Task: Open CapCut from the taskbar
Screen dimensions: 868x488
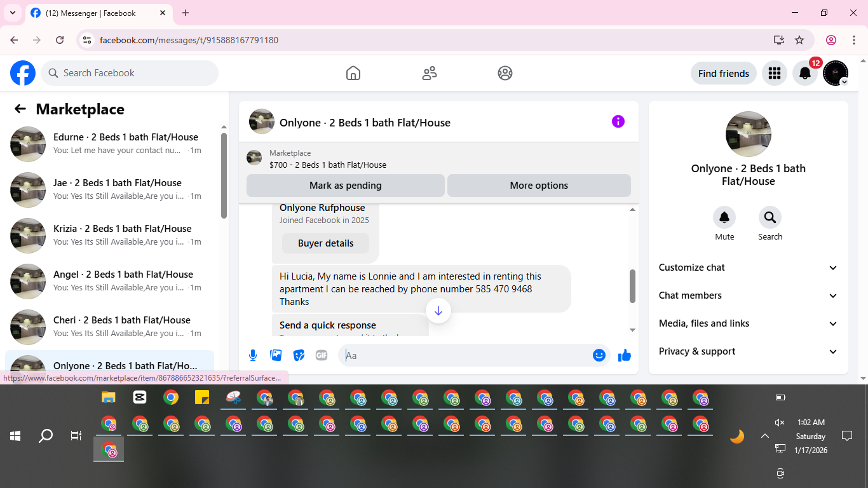Action: point(140,398)
